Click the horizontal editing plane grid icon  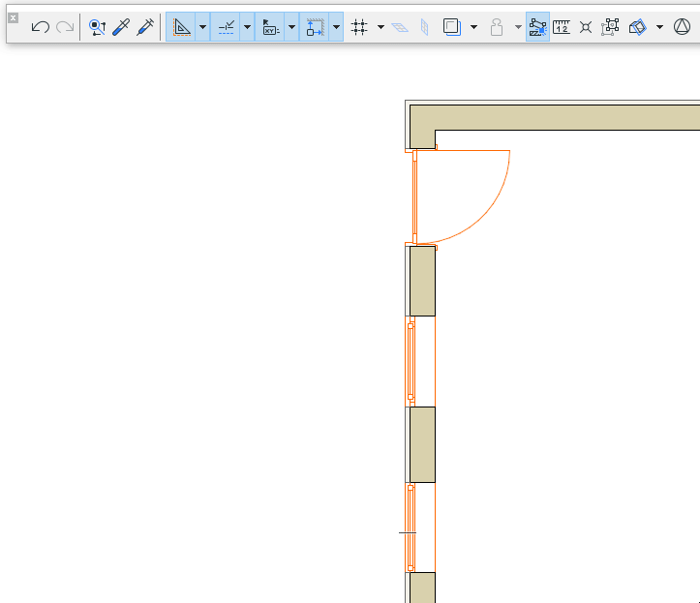tap(400, 28)
